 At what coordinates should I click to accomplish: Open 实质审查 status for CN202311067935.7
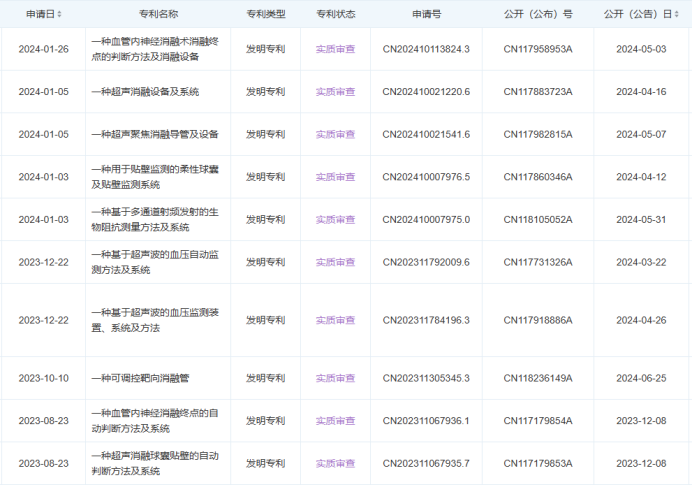click(335, 464)
